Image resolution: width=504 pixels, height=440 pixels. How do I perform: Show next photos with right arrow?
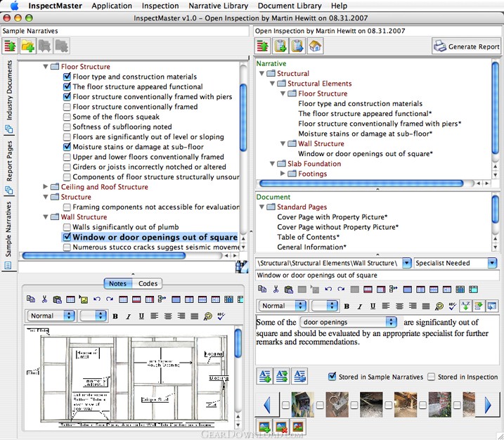(488, 405)
